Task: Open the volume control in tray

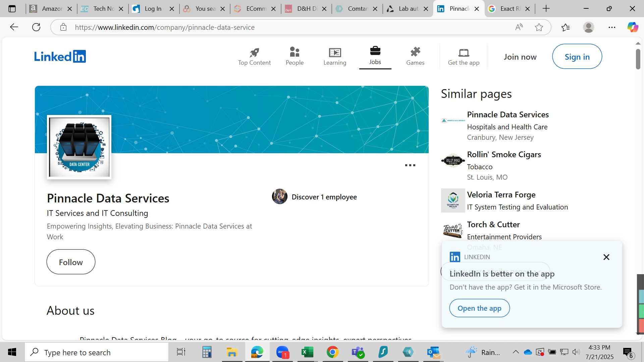Action: (x=576, y=352)
